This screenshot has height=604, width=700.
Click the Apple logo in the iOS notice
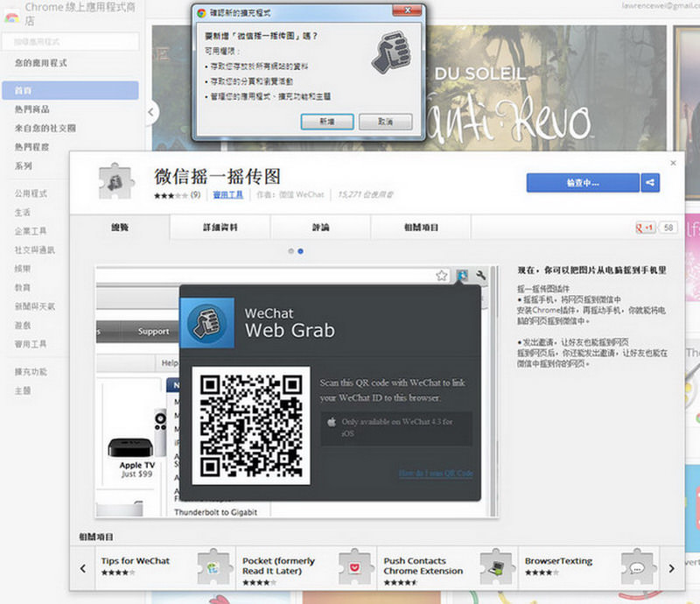(x=332, y=422)
